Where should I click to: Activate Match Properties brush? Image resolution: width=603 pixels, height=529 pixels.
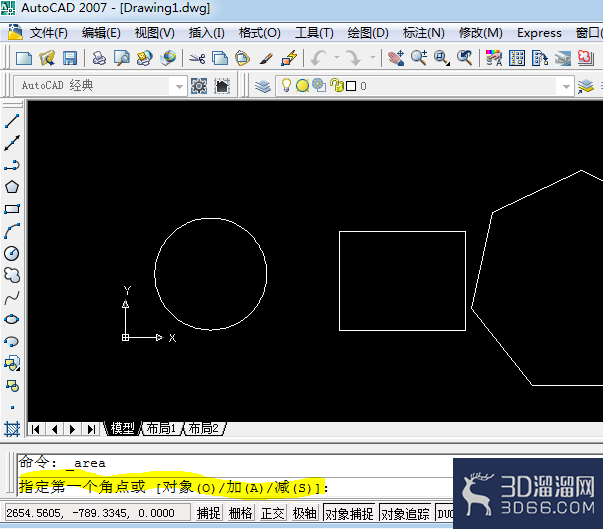tap(266, 58)
